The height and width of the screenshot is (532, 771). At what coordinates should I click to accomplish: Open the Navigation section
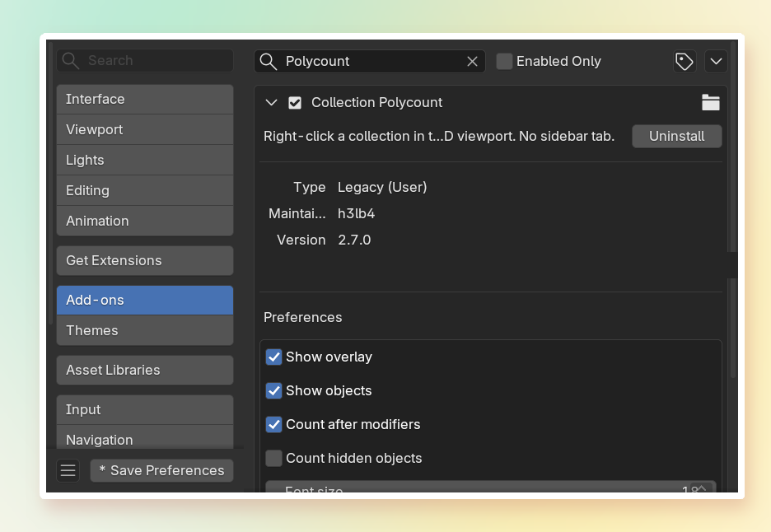click(x=145, y=437)
